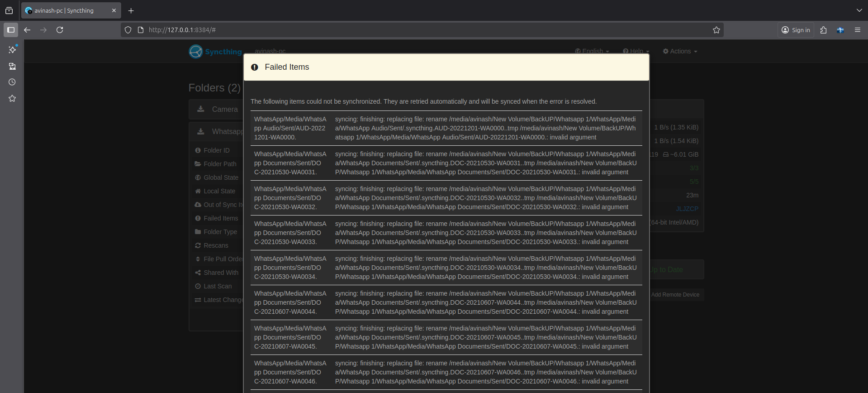868x393 pixels.
Task: Focus the address bar URL field
Action: (x=407, y=30)
